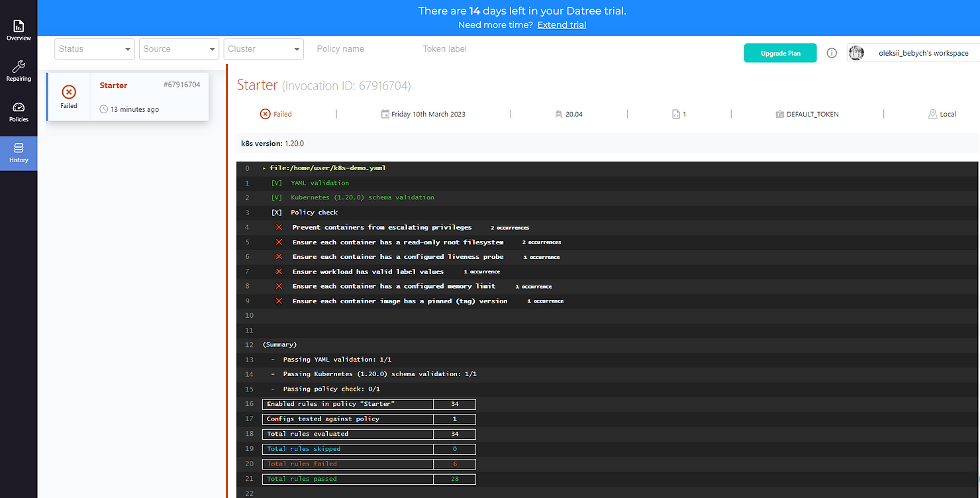Click the workspace avatar image
This screenshot has width=980, height=498.
coord(856,53)
